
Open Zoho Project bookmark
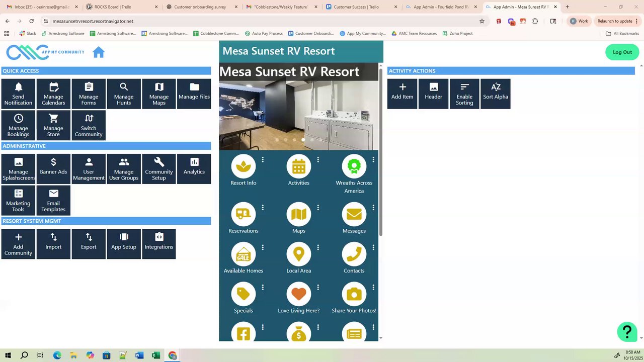[457, 34]
